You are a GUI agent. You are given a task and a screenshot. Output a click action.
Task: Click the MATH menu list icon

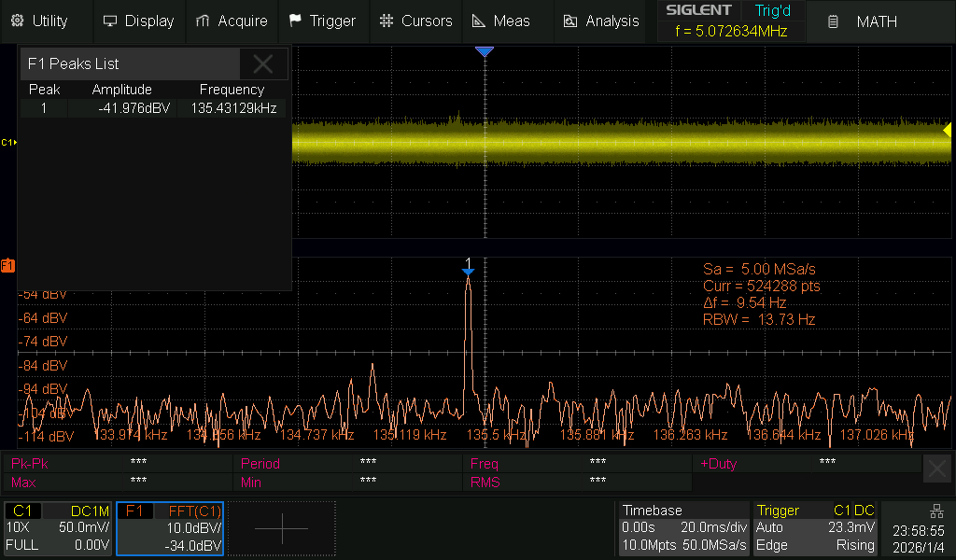[833, 22]
